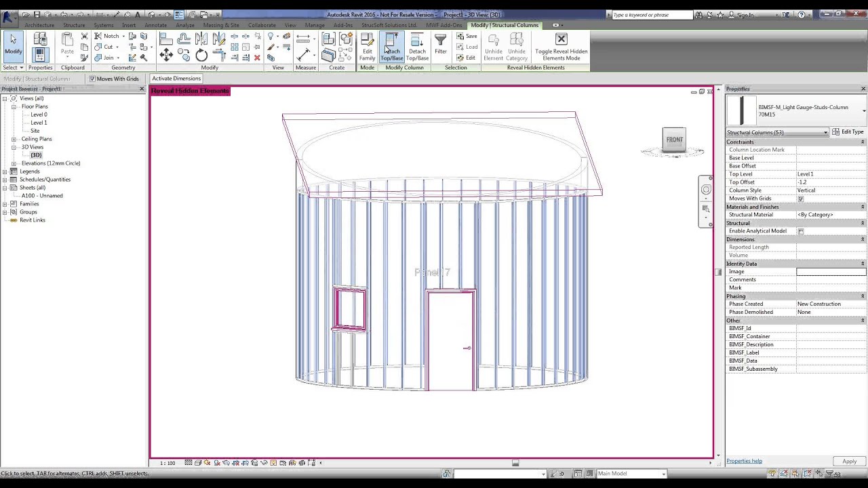Open Edit Family mode
868x488 pixels.
367,47
